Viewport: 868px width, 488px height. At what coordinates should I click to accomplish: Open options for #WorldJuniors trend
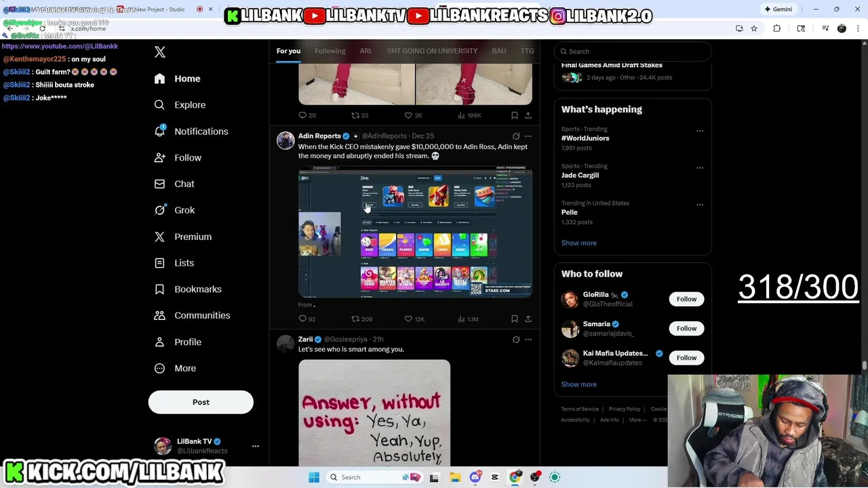coord(700,131)
